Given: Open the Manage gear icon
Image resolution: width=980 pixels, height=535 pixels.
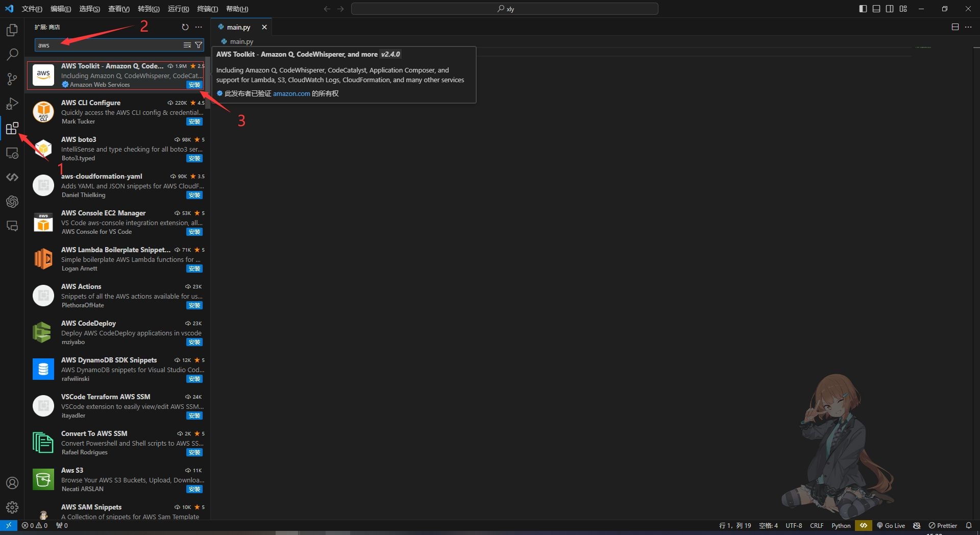Looking at the screenshot, I should (x=12, y=507).
